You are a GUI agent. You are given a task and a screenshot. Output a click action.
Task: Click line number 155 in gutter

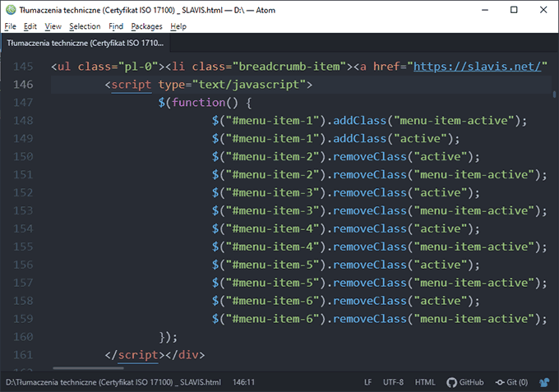pos(23,247)
